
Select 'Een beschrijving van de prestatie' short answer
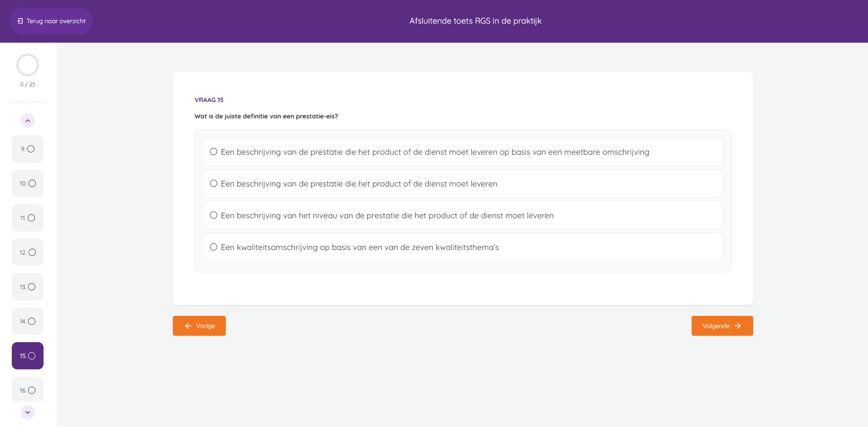463,183
